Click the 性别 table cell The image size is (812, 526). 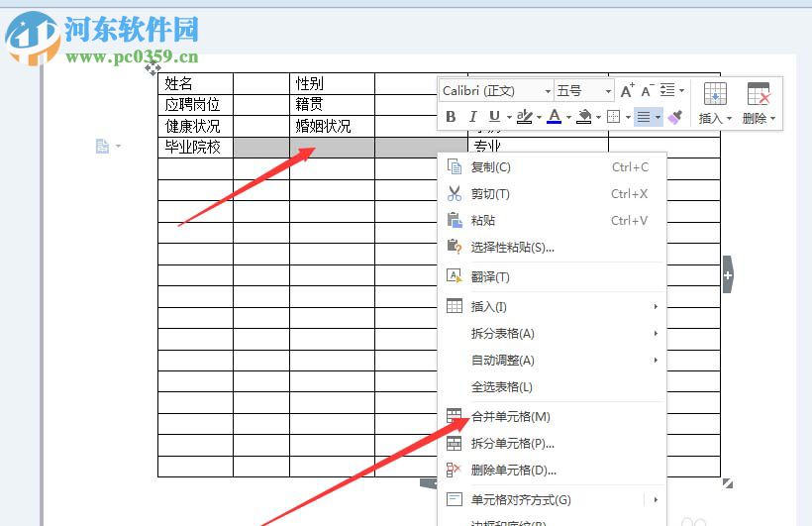tap(332, 83)
